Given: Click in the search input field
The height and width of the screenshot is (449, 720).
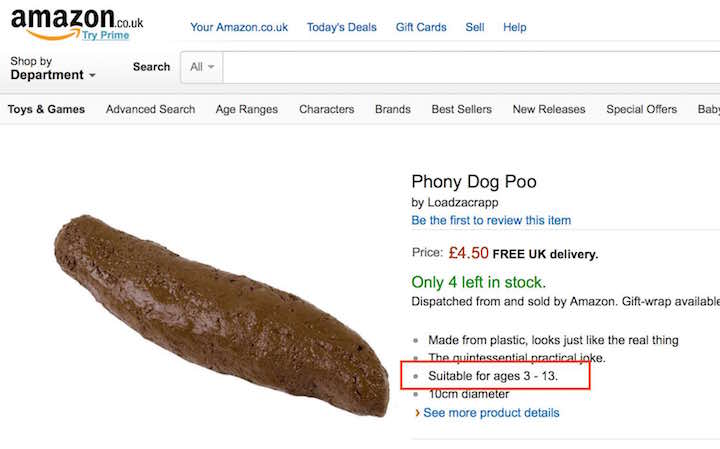Looking at the screenshot, I should click(470, 67).
